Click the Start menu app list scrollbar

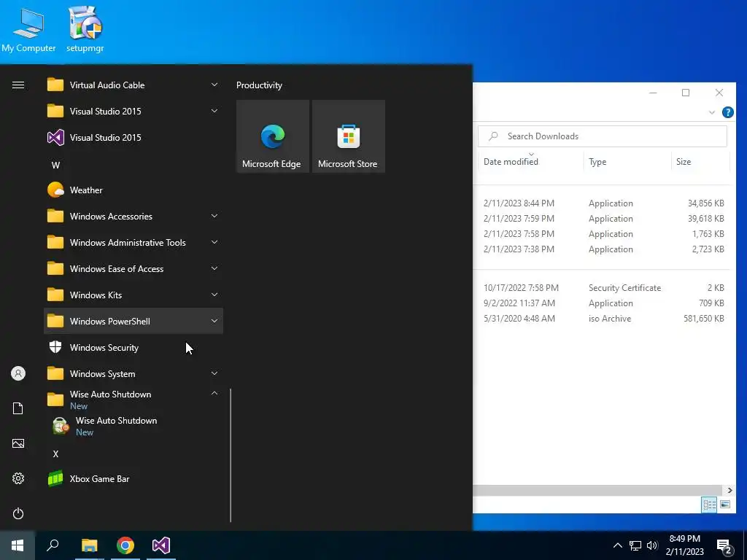pos(231,455)
